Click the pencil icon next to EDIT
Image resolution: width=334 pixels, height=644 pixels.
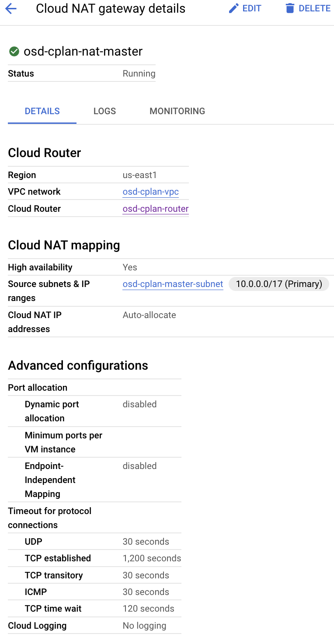tap(233, 8)
